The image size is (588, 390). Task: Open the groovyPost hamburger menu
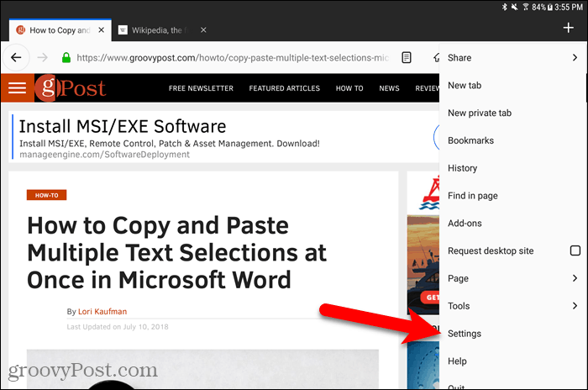pyautogui.click(x=18, y=88)
